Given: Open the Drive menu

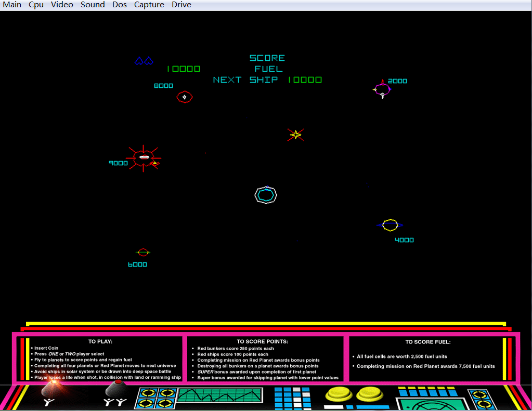Looking at the screenshot, I should click(181, 5).
